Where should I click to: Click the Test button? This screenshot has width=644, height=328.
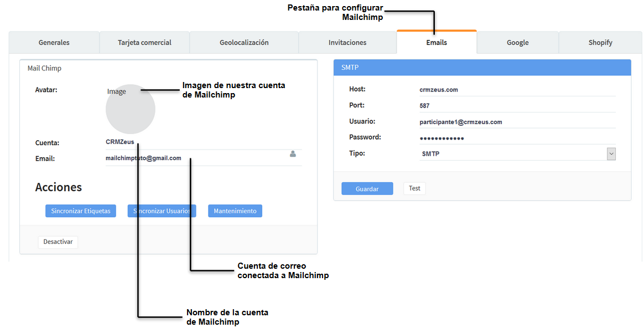point(414,188)
